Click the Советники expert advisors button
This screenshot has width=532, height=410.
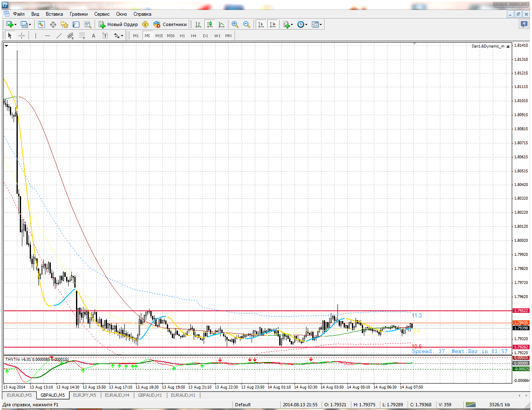170,24
